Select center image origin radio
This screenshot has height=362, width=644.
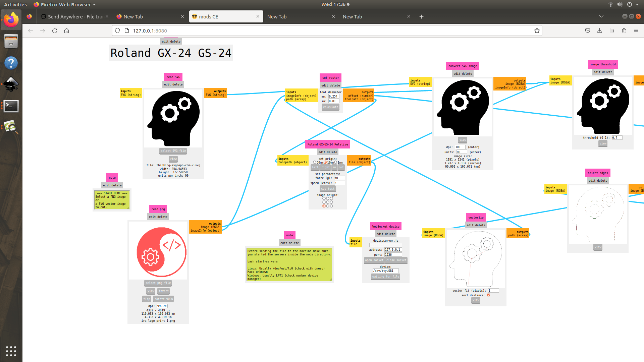coord(328,202)
